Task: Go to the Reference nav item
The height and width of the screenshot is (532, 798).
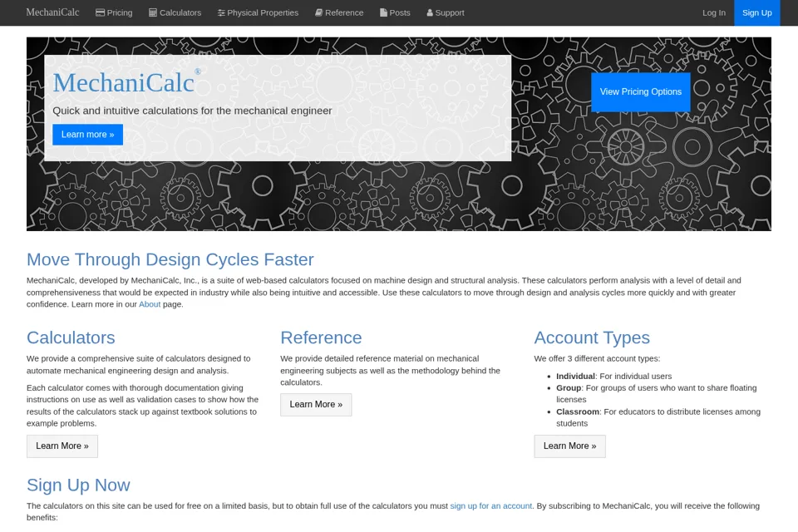Action: pyautogui.click(x=339, y=12)
